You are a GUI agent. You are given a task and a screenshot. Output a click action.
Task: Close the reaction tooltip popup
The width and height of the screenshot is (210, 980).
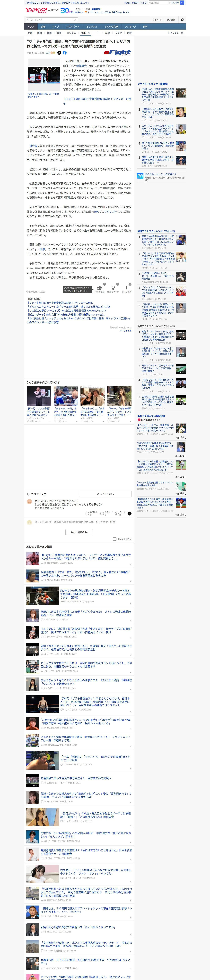(x=91, y=288)
